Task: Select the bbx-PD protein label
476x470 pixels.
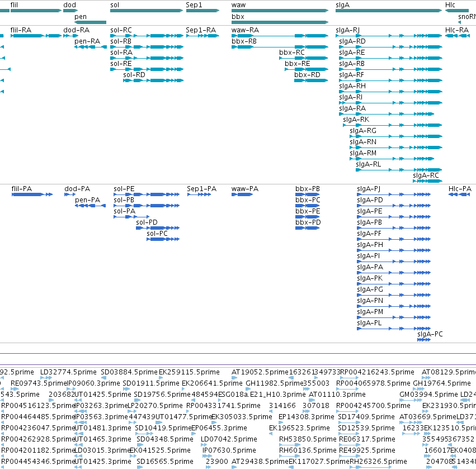Action: pyautogui.click(x=308, y=222)
